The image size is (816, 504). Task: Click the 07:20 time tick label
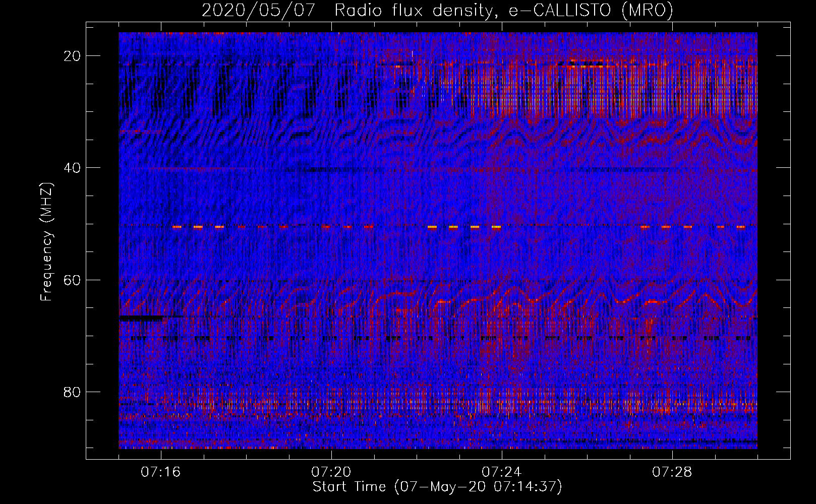pyautogui.click(x=331, y=472)
